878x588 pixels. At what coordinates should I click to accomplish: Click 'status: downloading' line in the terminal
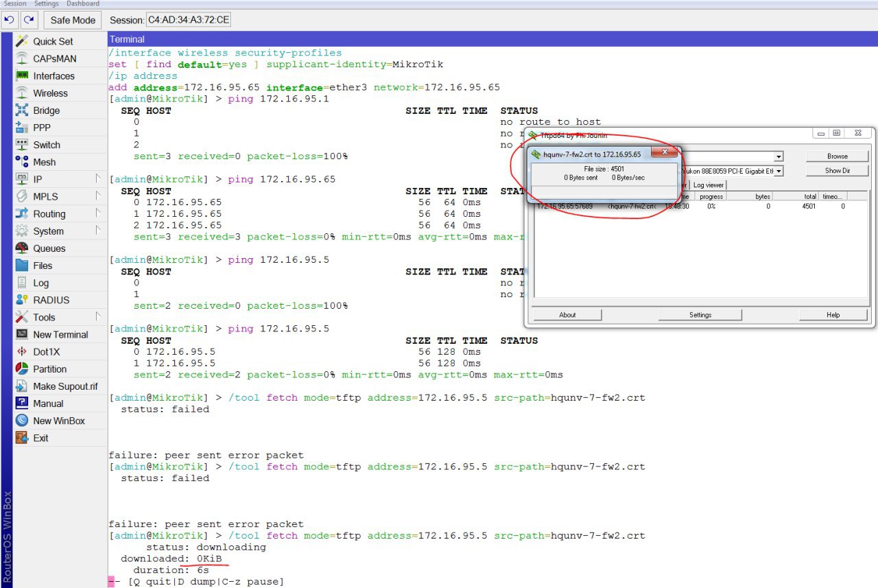click(206, 547)
